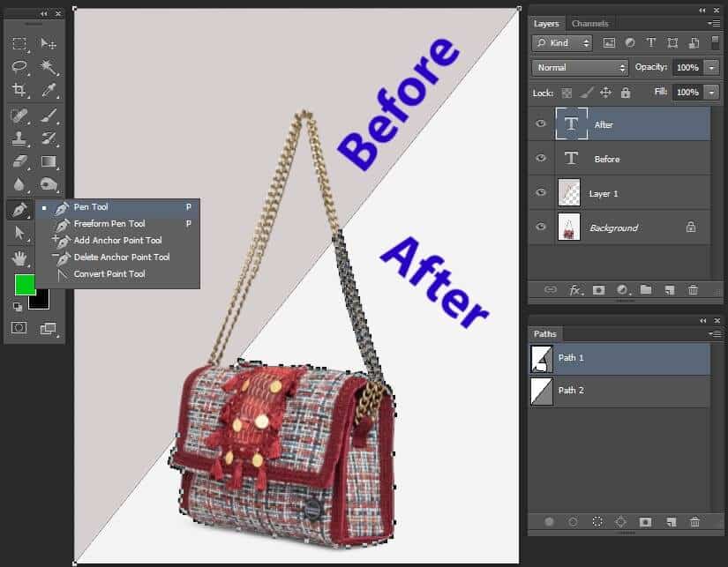Select the Hand tool
Viewport: 728px width, 567px height.
(19, 258)
